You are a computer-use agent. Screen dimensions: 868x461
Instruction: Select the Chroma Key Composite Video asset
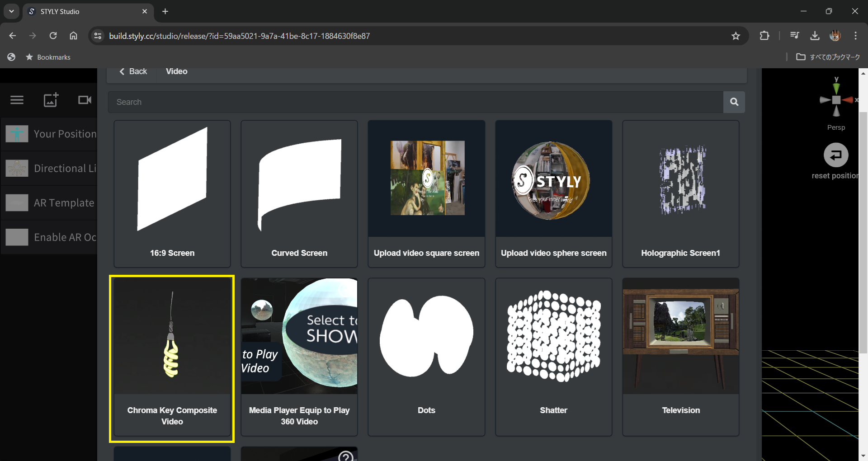[172, 357]
